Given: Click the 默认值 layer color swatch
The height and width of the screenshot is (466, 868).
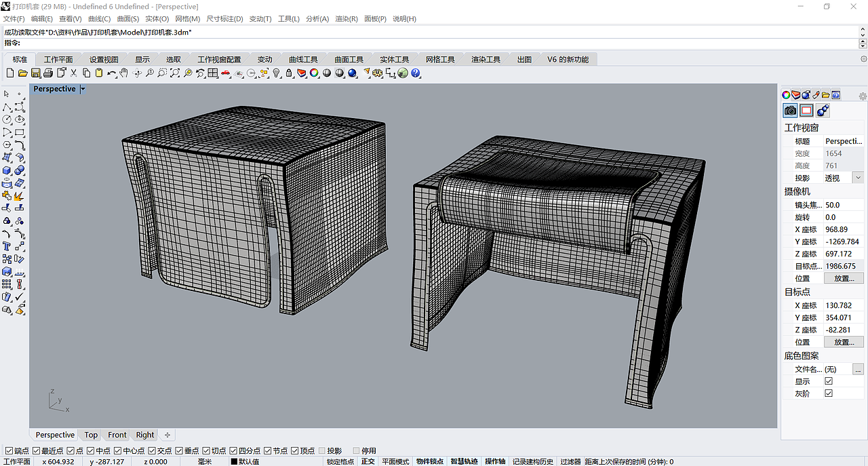Looking at the screenshot, I should coord(234,461).
